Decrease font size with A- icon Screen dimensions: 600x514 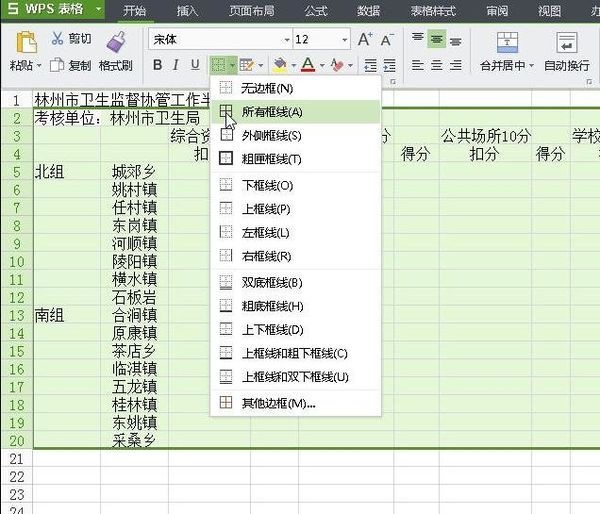click(x=387, y=39)
